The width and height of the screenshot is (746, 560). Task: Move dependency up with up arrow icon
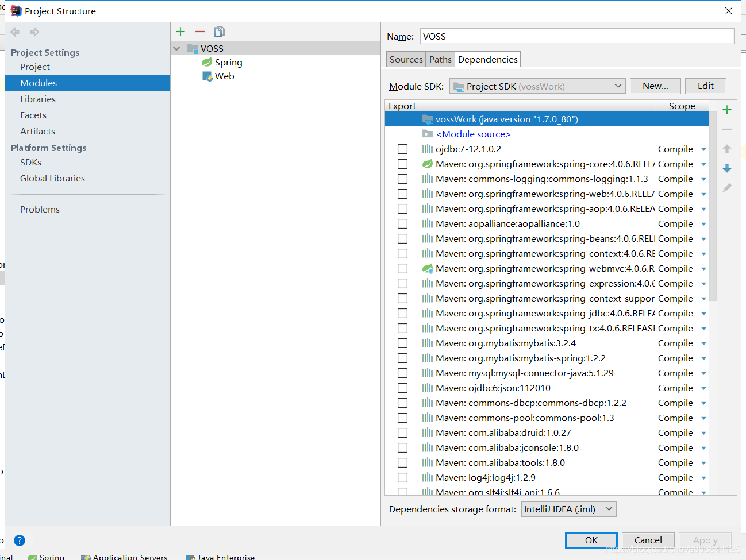pos(727,149)
